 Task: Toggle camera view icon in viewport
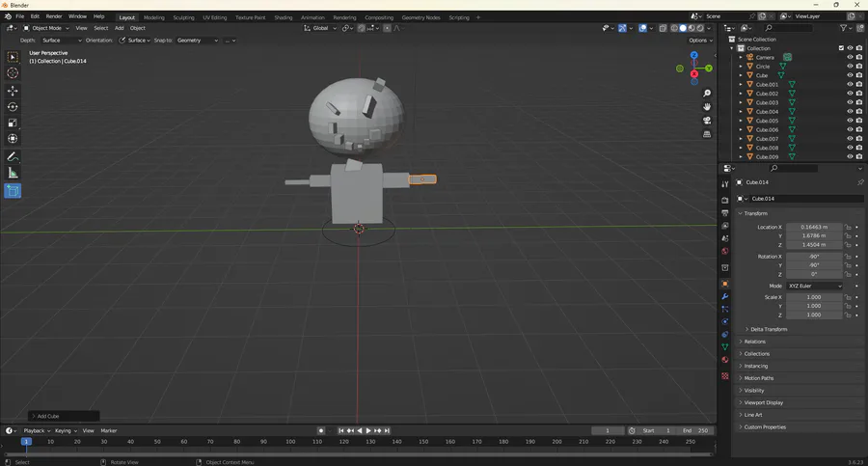pos(707,121)
